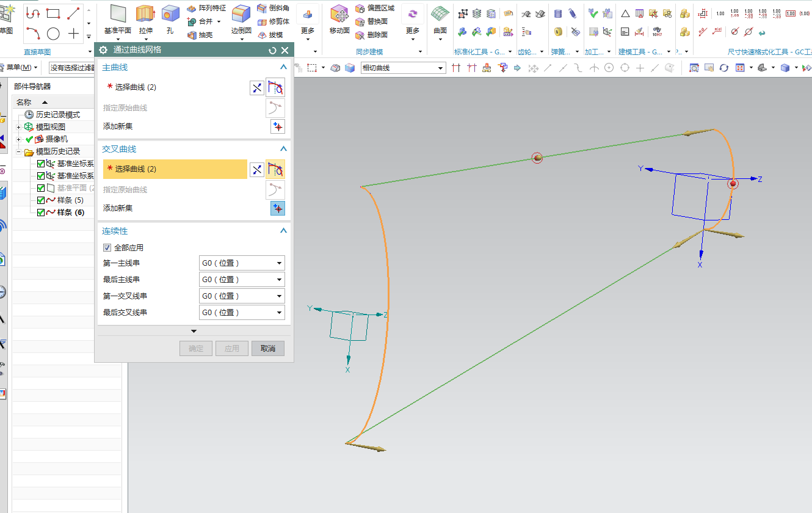Toggle second 基准坐标系 checkbox

click(x=41, y=176)
